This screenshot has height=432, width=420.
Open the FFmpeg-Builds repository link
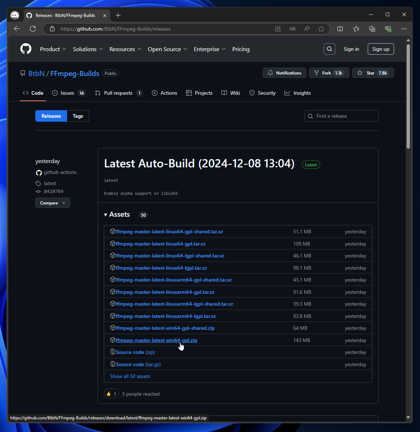tap(75, 73)
